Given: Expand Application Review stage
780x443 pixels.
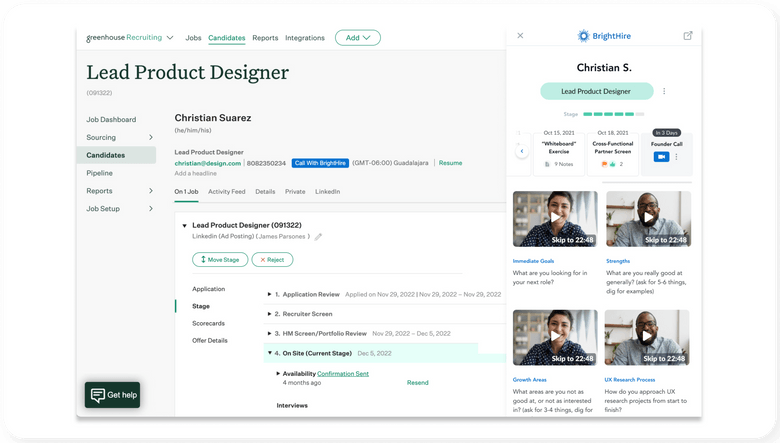Looking at the screenshot, I should (x=269, y=294).
